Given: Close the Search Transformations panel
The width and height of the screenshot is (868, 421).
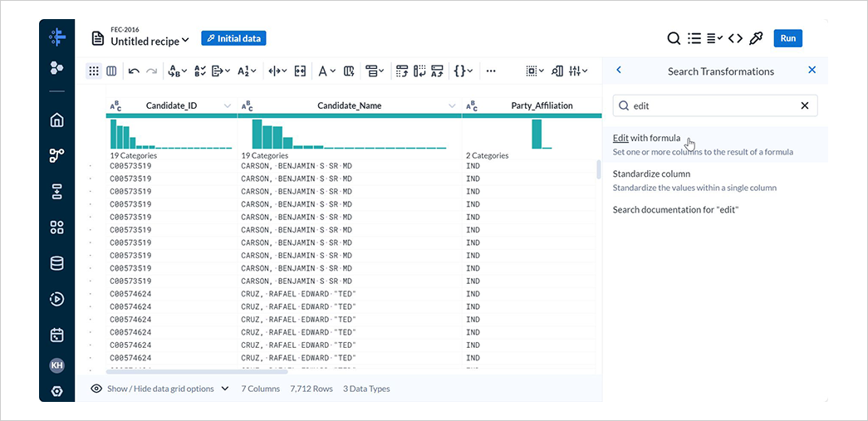Looking at the screenshot, I should pyautogui.click(x=812, y=70).
